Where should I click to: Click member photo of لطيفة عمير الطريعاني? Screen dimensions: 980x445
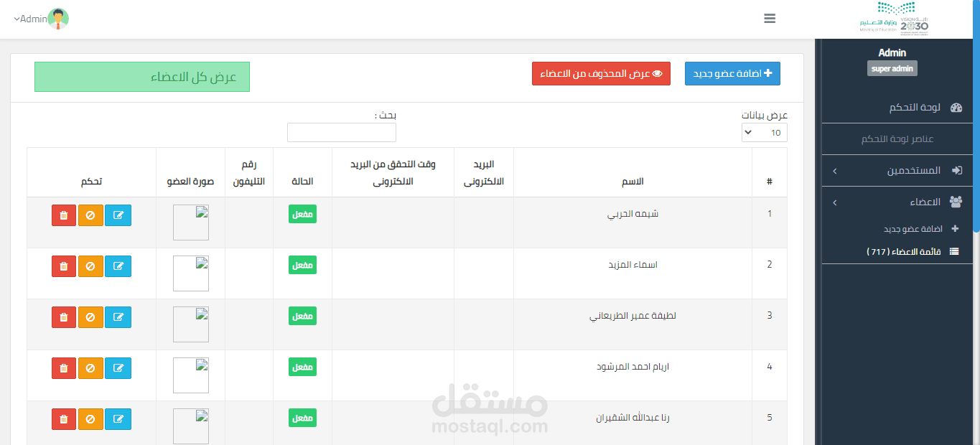click(191, 324)
